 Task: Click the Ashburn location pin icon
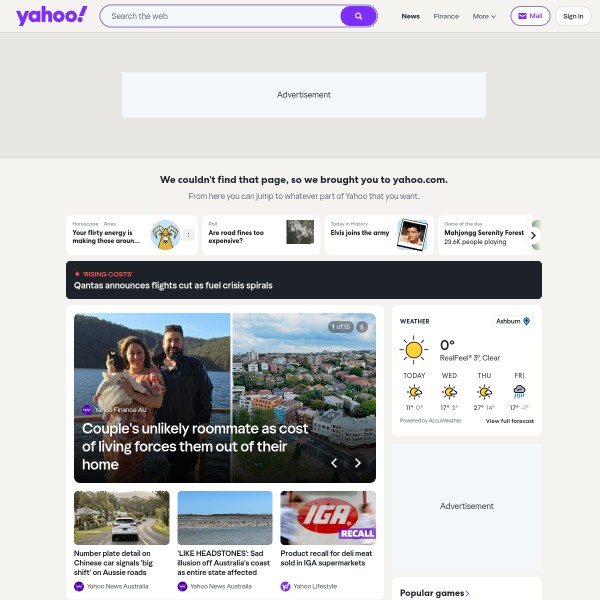click(x=527, y=321)
